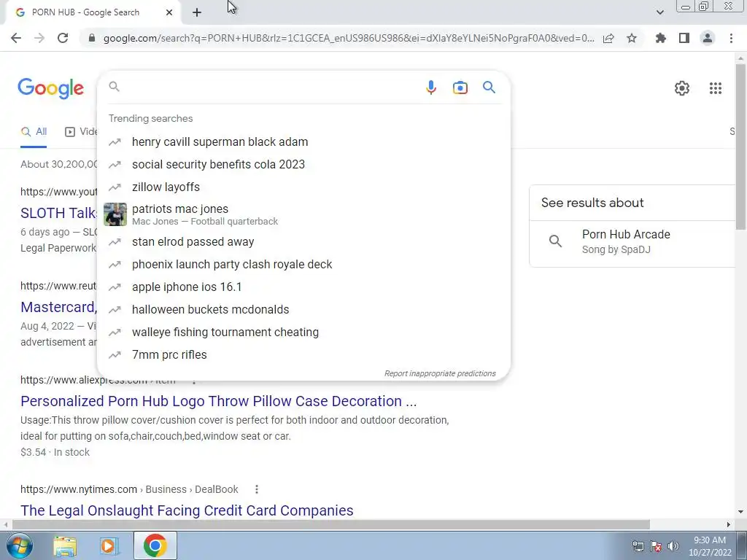Click the vertical scrollbar thumb
The height and width of the screenshot is (560, 747).
[x=740, y=147]
